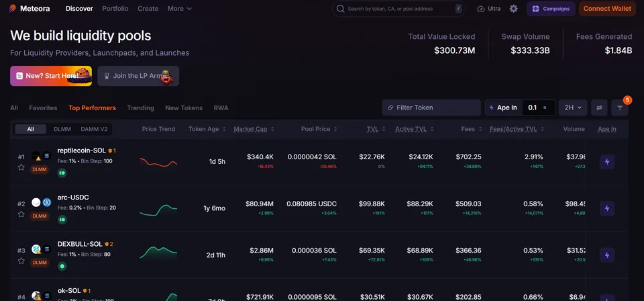Click the New? Start Here! banner

pos(51,76)
